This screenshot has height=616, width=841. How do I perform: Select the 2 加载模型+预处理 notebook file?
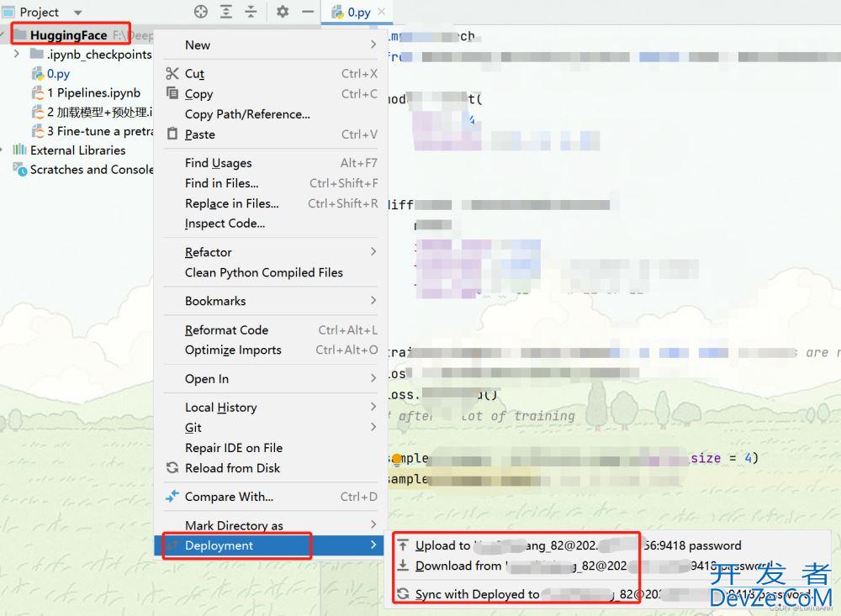pyautogui.click(x=100, y=112)
